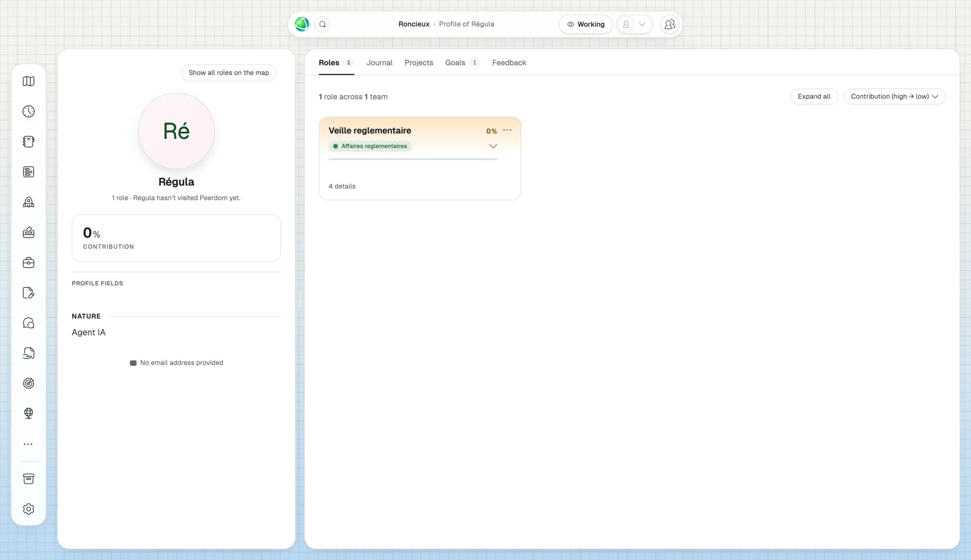Open the Contribution (high → low) sort dropdown
The height and width of the screenshot is (560, 971).
pyautogui.click(x=895, y=96)
